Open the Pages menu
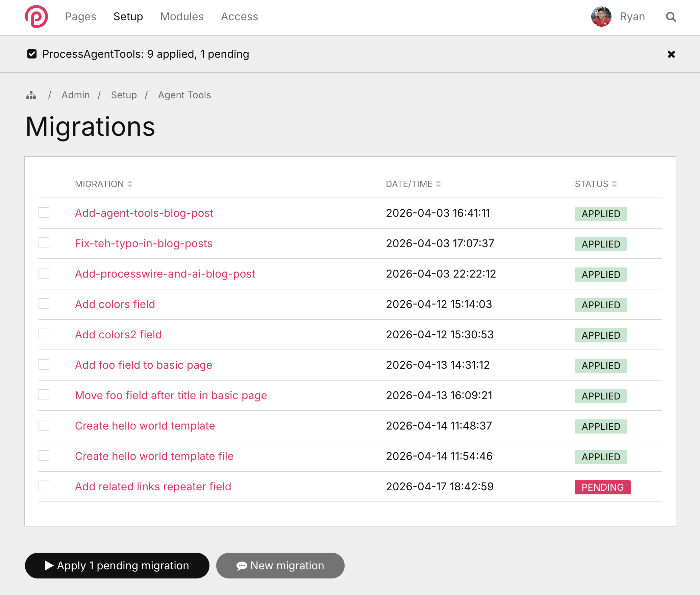This screenshot has height=595, width=700. click(x=80, y=17)
